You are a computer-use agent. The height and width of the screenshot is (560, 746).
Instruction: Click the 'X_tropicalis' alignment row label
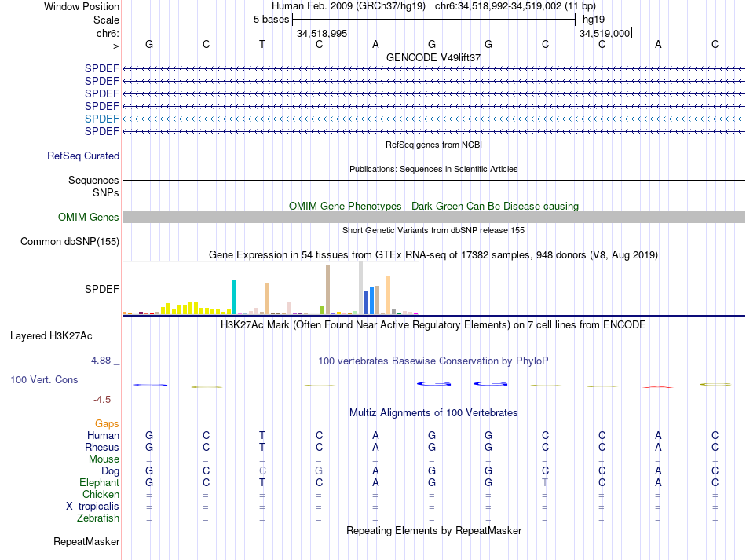[x=93, y=507]
